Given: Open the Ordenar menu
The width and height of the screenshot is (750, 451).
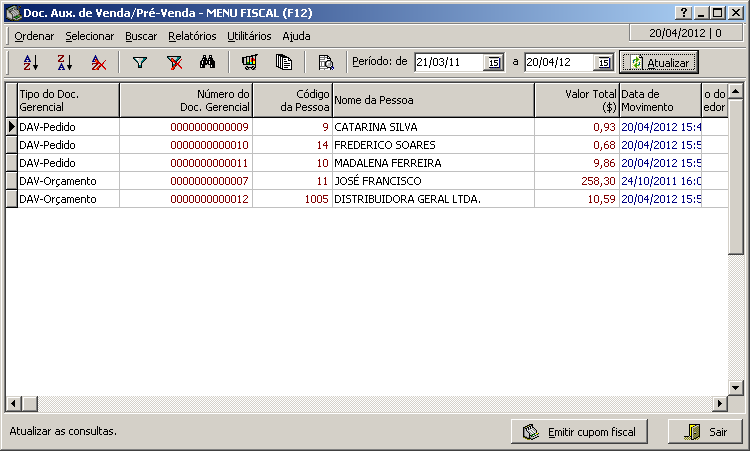Looking at the screenshot, I should click(34, 35).
